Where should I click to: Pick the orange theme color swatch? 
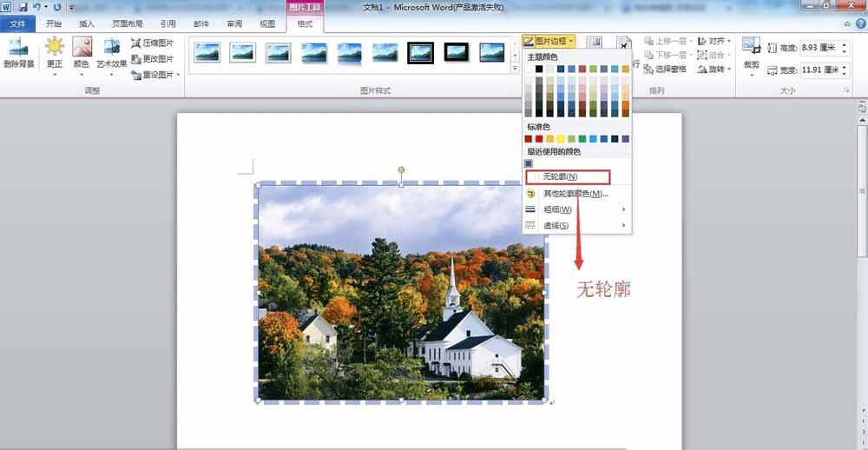point(626,69)
